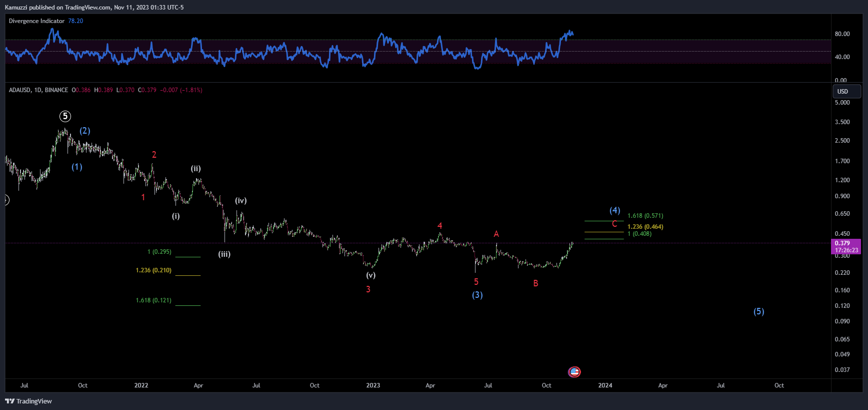Viewport: 868px width, 410px height.
Task: Click the 1.700 price axis label
Action: (x=842, y=161)
